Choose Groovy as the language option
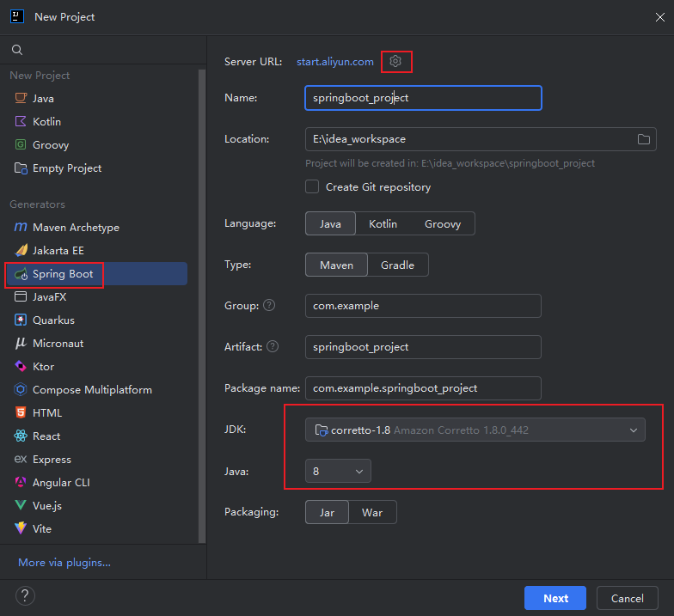This screenshot has height=616, width=674. [443, 223]
